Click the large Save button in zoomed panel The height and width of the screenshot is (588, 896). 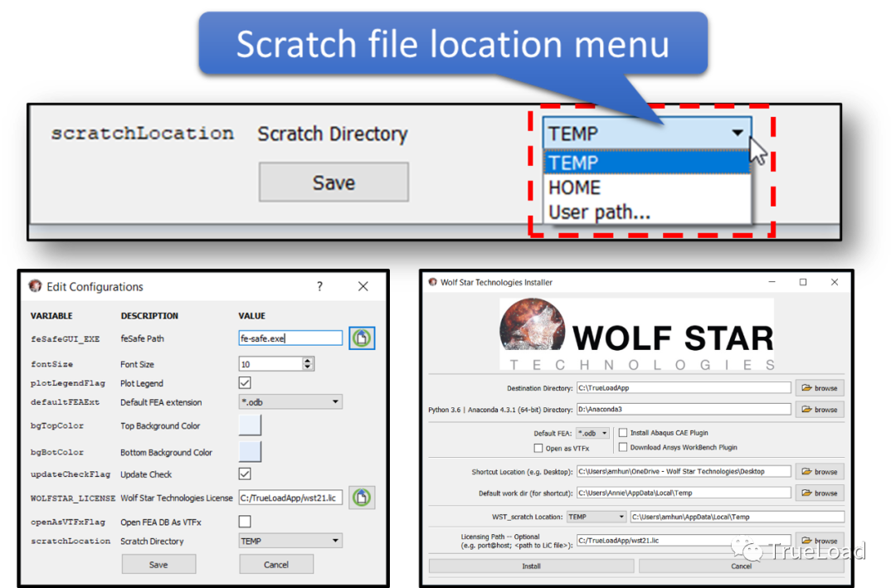coord(334,182)
